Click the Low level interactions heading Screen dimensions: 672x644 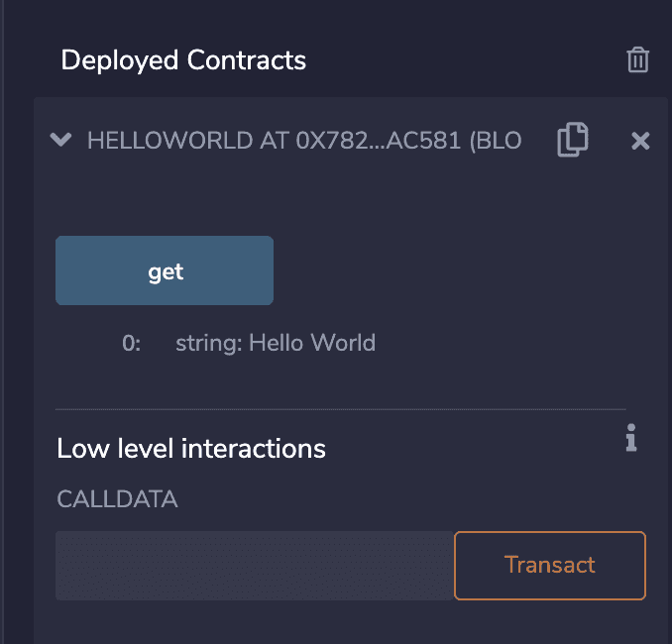click(191, 449)
